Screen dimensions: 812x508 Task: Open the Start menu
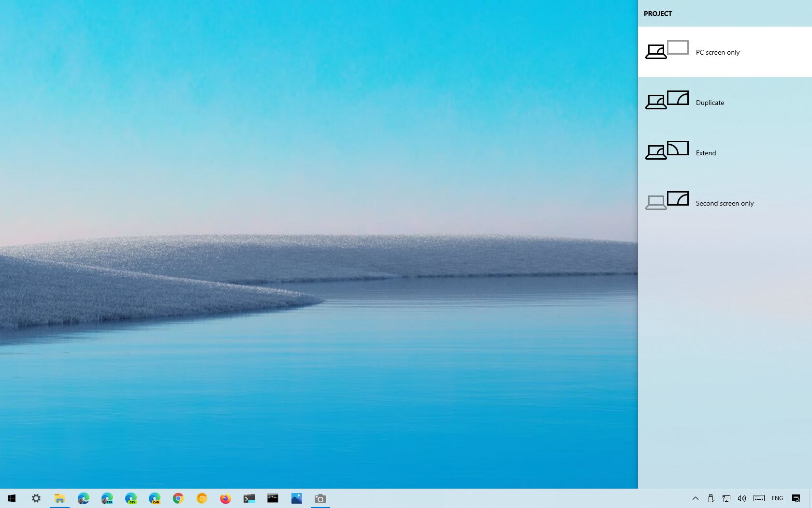12,498
